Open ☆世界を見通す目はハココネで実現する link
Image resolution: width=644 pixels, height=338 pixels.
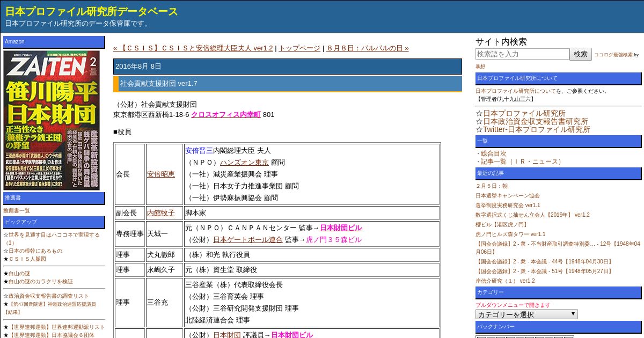[x=52, y=238]
